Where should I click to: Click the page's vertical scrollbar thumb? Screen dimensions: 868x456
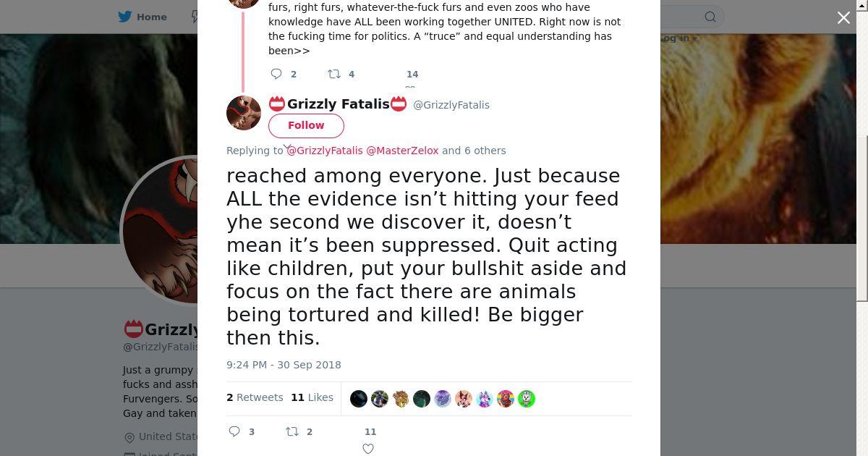(861, 217)
